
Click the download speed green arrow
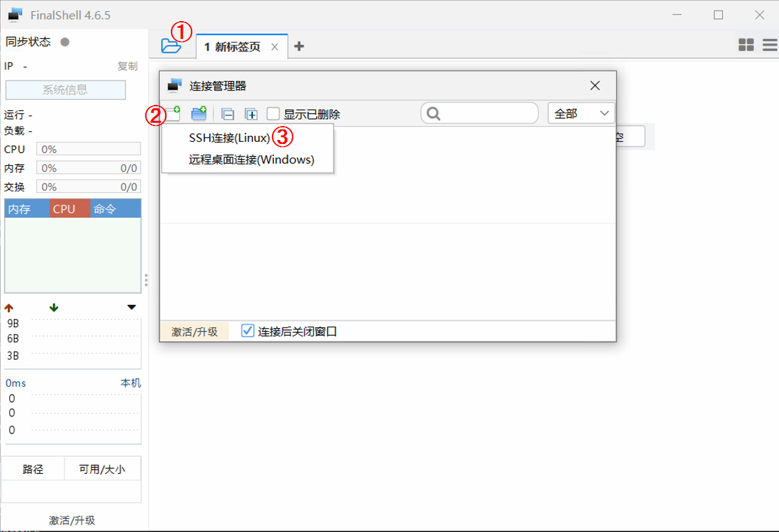pyautogui.click(x=53, y=308)
